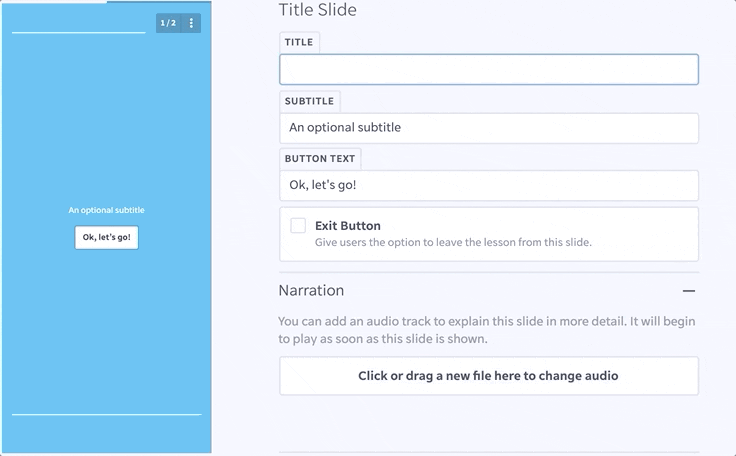
Task: Focus the Button Text input field
Action: 488,186
